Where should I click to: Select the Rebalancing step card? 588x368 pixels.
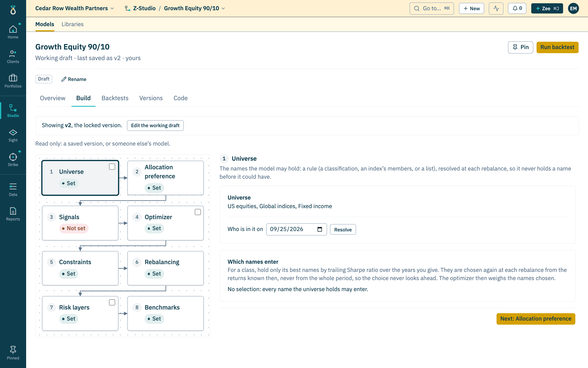tap(165, 268)
